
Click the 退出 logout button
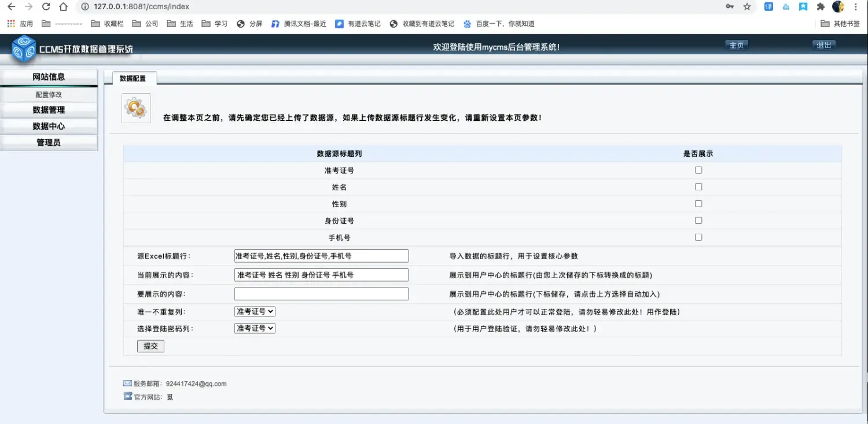tap(823, 44)
